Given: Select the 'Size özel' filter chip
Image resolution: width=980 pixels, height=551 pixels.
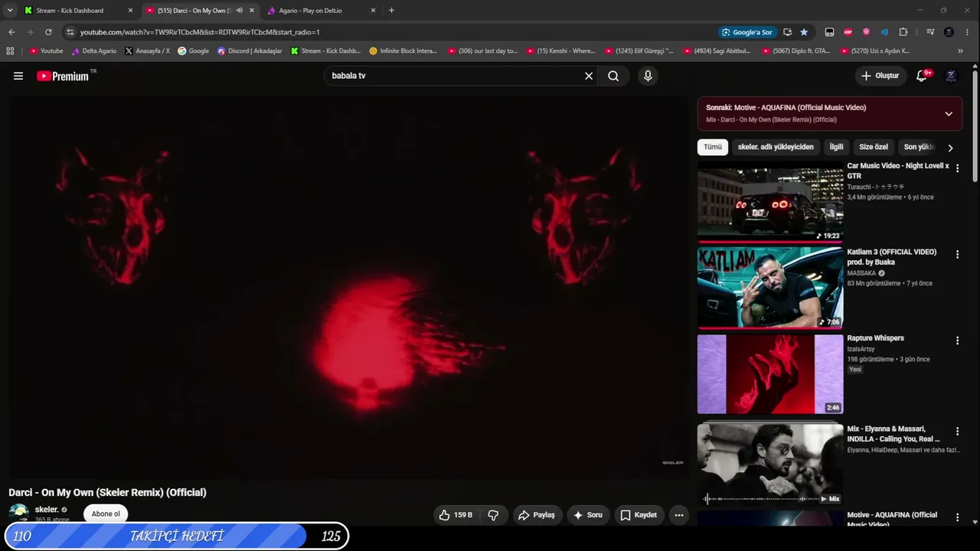Looking at the screenshot, I should click(874, 147).
